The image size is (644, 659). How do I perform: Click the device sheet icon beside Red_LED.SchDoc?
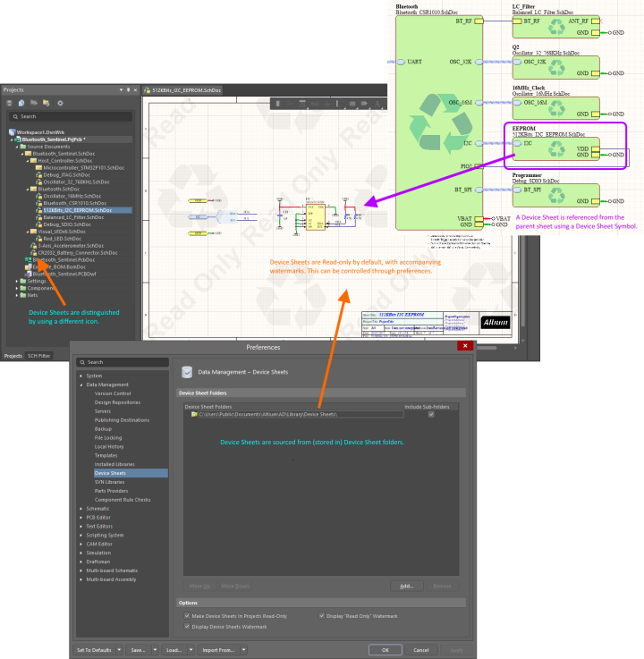point(39,239)
